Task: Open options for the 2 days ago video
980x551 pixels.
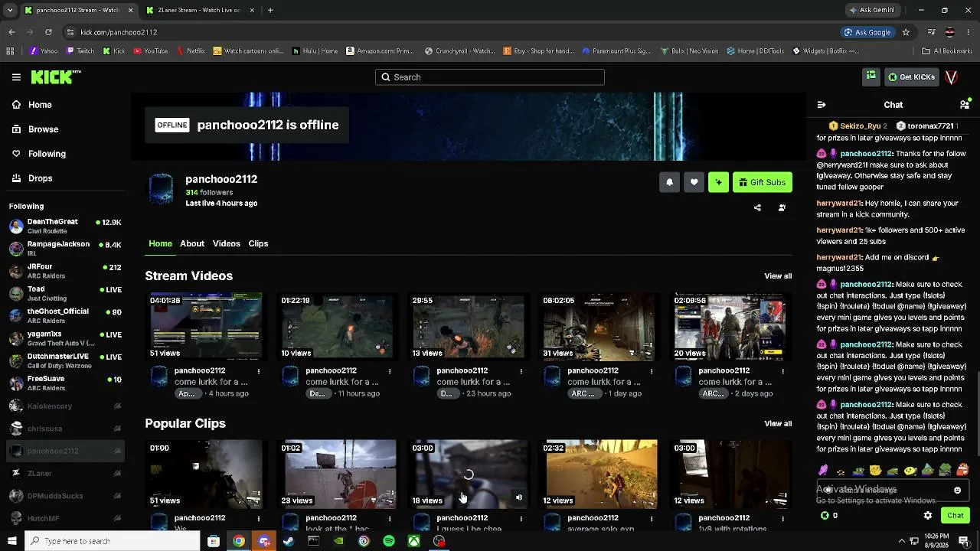Action: [783, 371]
